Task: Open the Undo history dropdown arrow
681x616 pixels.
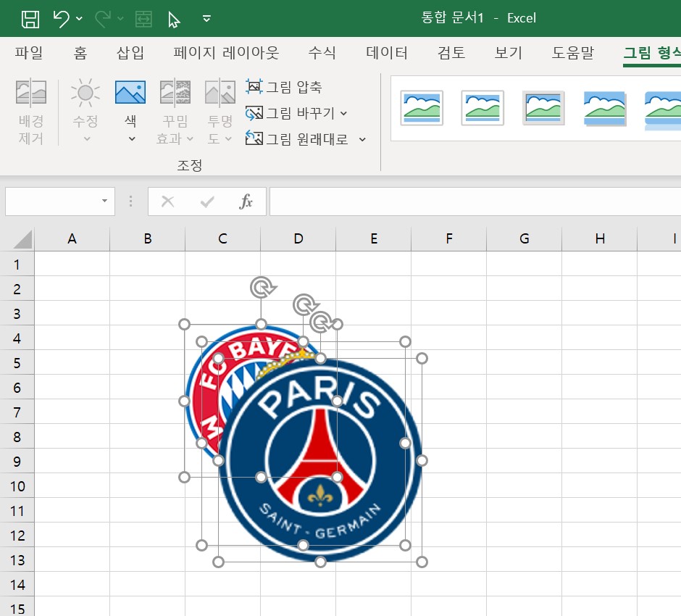Action: coord(79,18)
